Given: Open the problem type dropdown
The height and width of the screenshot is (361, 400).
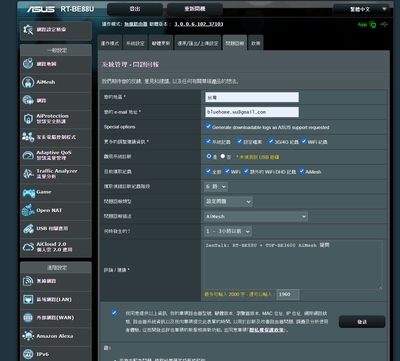Looking at the screenshot, I should [228, 201].
